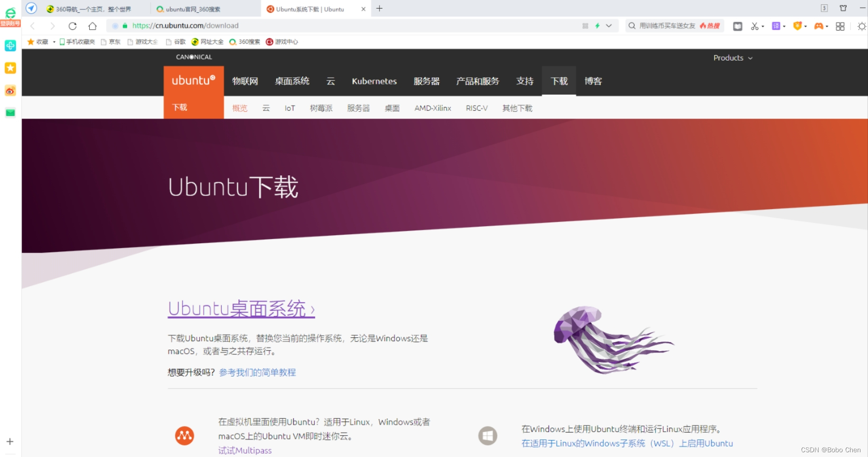Select the 其他下载 sub-navigation tab
Viewport: 868px width, 457px height.
pos(517,108)
